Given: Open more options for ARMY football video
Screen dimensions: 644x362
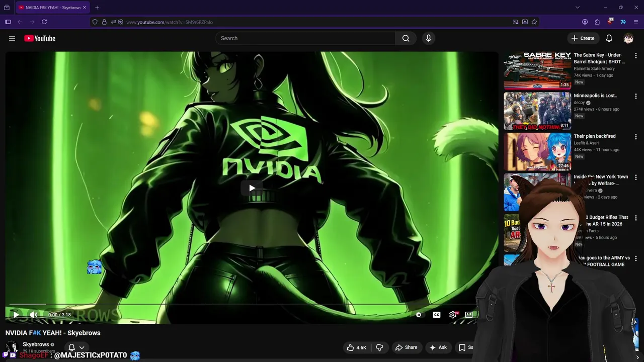Looking at the screenshot, I should pyautogui.click(x=636, y=258).
